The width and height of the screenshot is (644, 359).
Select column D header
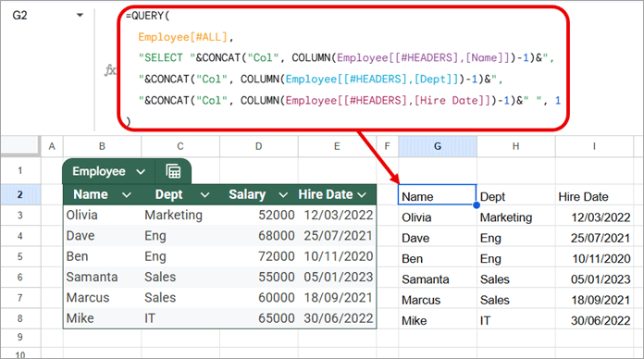tap(259, 146)
